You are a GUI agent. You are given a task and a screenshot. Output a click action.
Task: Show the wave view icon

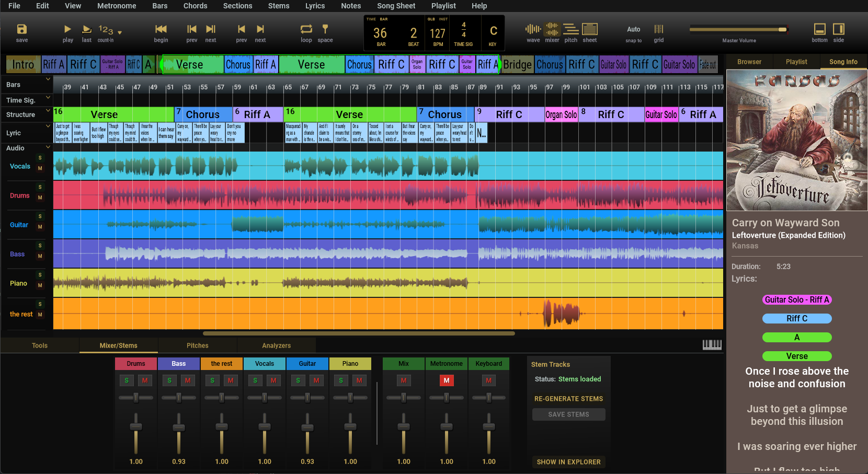(533, 29)
